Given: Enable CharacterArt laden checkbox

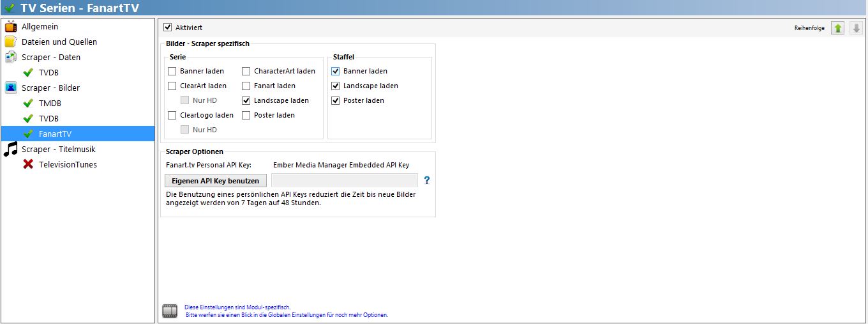Looking at the screenshot, I should click(246, 72).
